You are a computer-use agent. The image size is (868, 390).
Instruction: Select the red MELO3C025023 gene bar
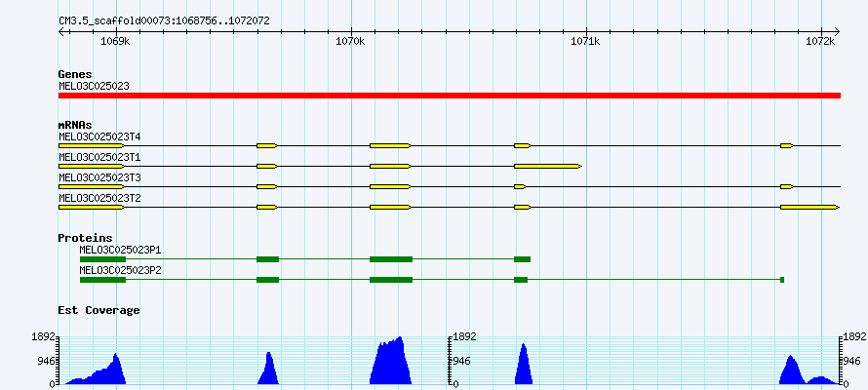click(450, 96)
